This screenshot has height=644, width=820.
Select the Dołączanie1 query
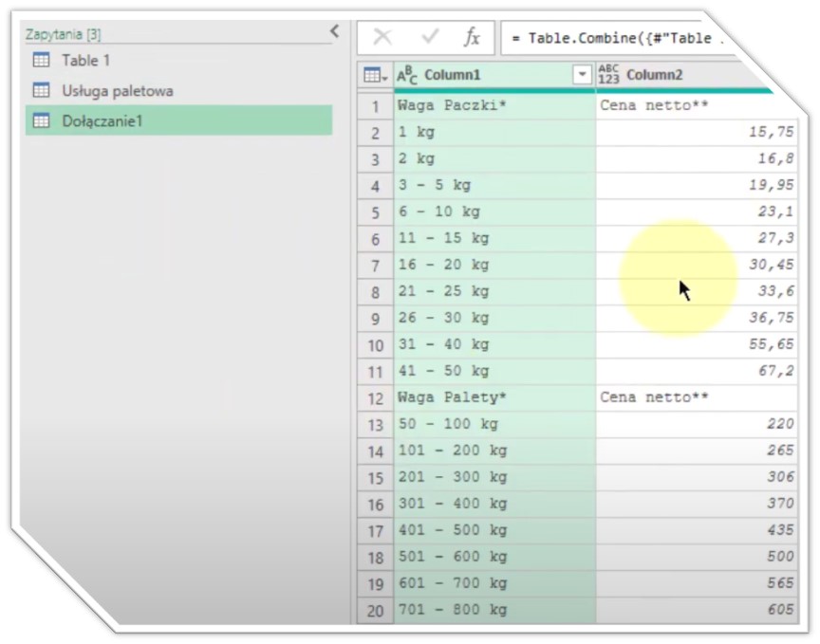tap(102, 120)
